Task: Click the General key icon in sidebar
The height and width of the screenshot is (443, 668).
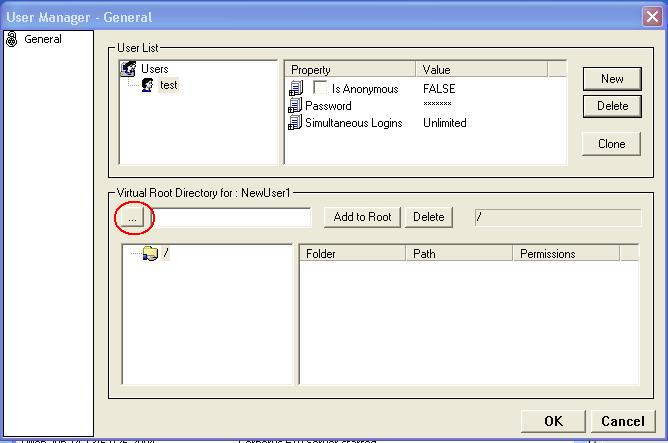Action: click(x=12, y=40)
